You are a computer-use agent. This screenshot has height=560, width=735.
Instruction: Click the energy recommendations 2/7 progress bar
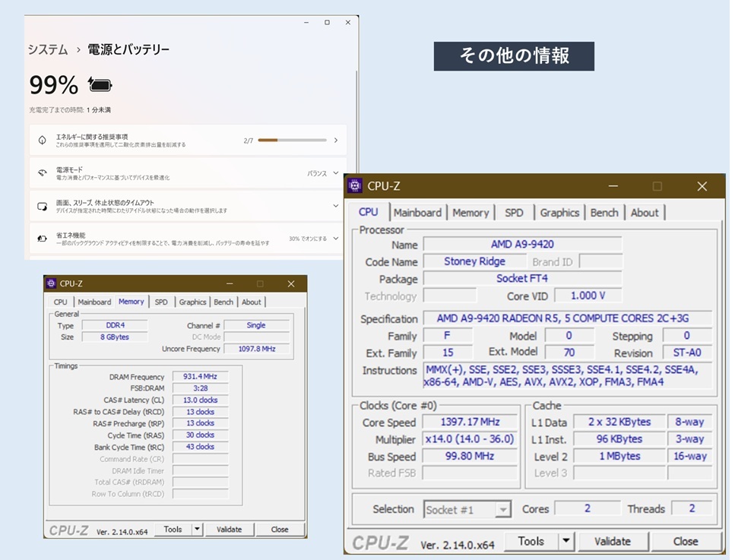[293, 141]
